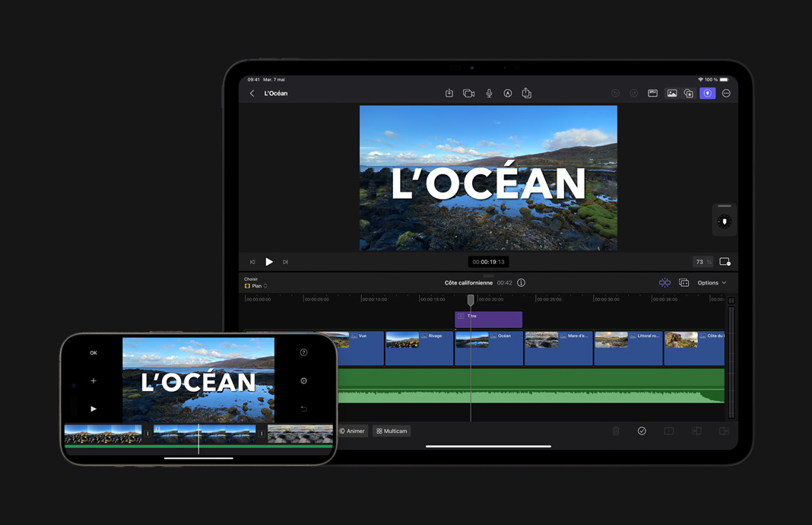Enable the overview picture-in-picture toggle
Viewport: 812px width, 525px height.
click(688, 93)
